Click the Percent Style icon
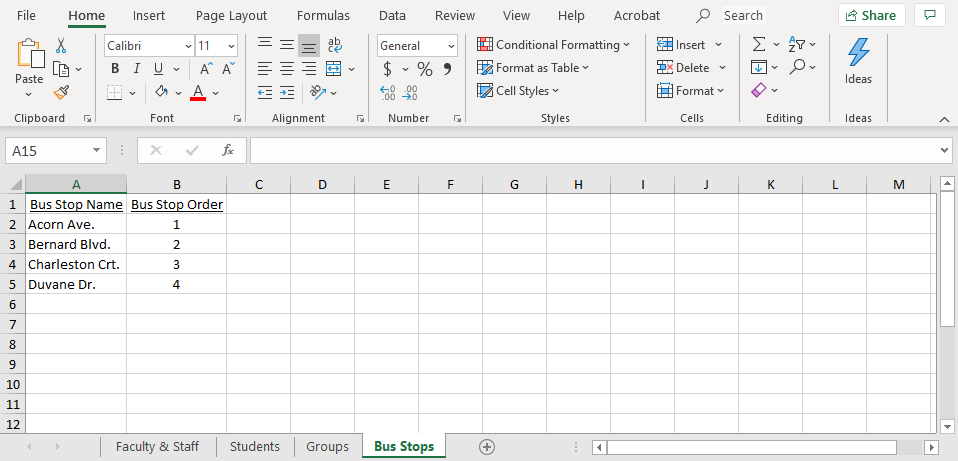 [425, 69]
